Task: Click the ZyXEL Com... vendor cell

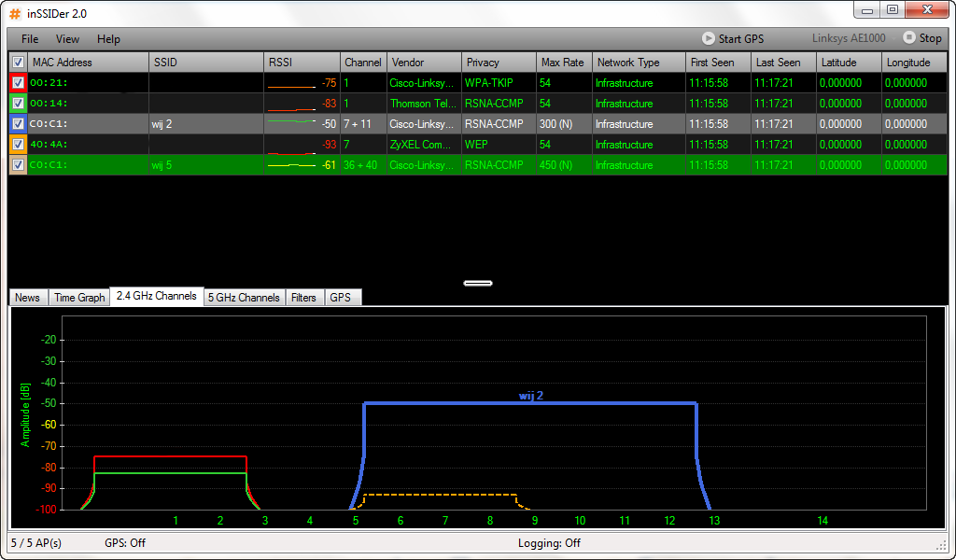Action: click(x=425, y=145)
